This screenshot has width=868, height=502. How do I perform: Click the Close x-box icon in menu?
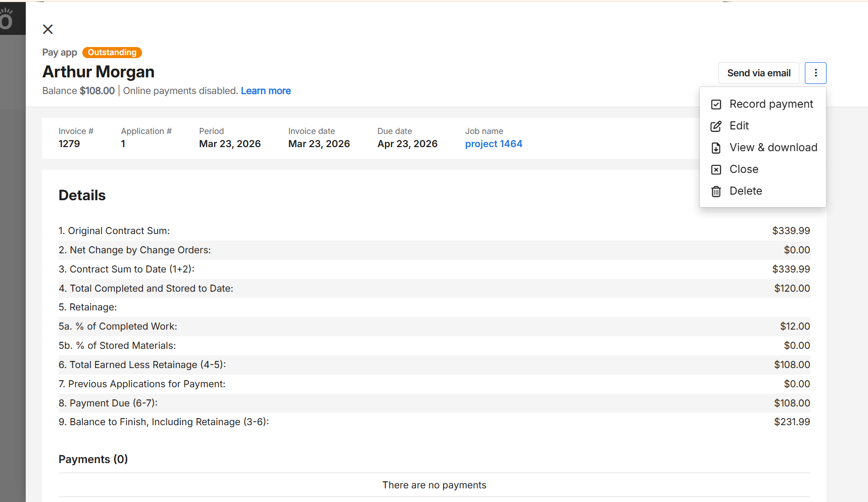coord(716,170)
